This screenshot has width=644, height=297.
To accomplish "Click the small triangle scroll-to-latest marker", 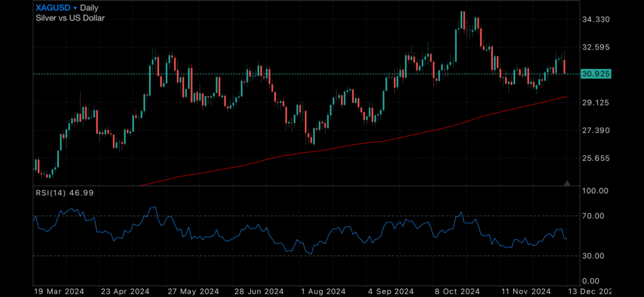I will [567, 183].
